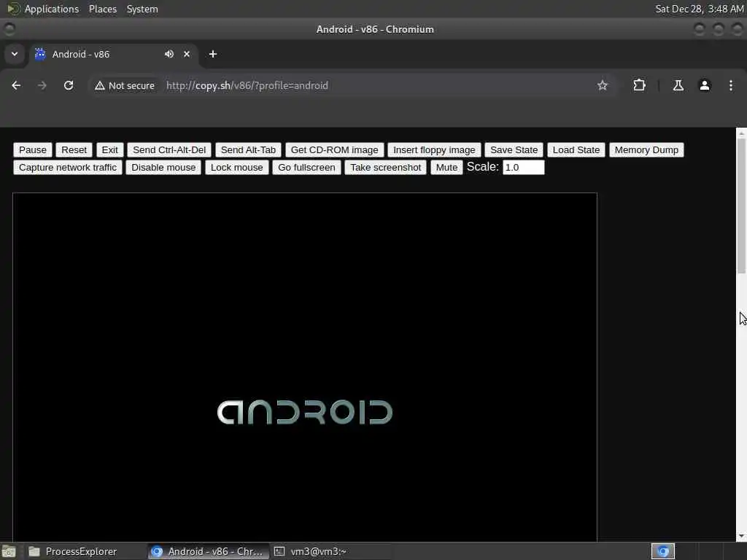Screen dimensions: 747x560
Task: Click the Scale input field
Action: point(524,168)
